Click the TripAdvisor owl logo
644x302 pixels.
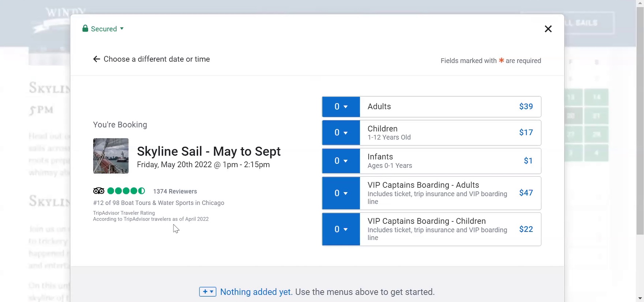99,191
